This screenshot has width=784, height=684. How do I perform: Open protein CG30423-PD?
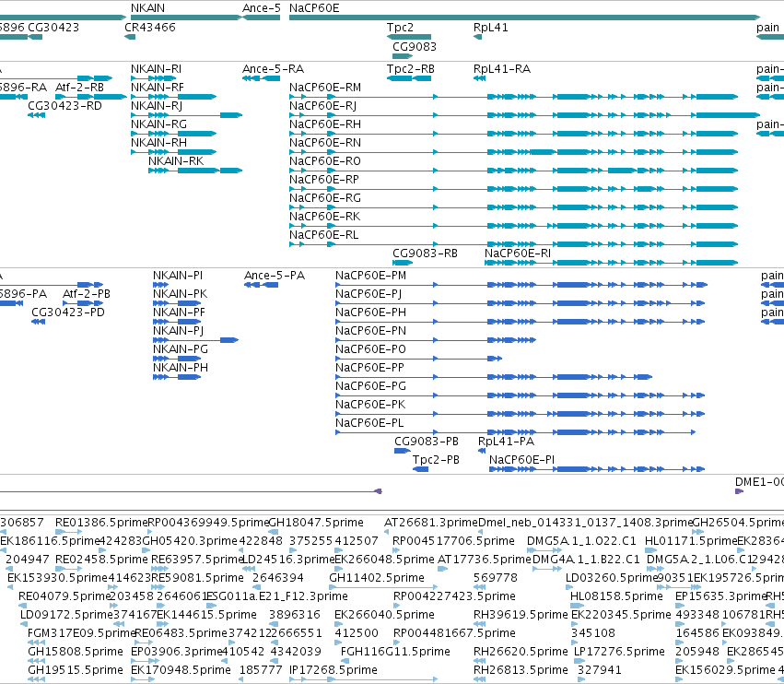pyautogui.click(x=68, y=313)
